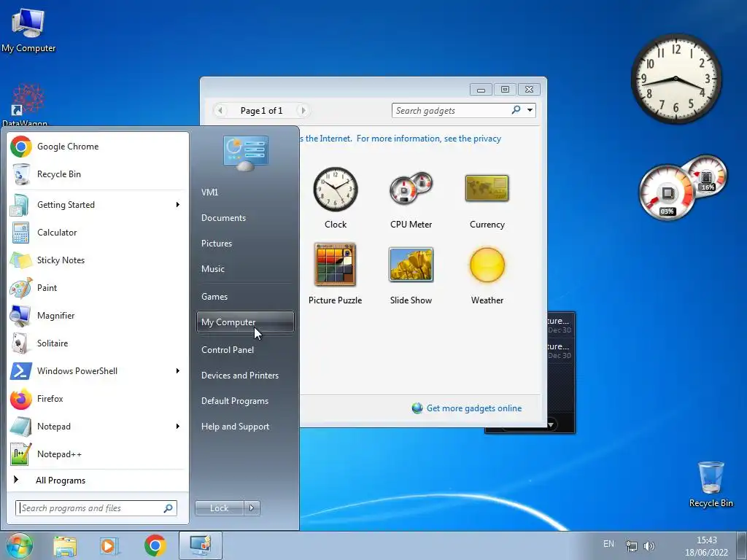Open My Computer desktop icon
This screenshot has height=560, width=747.
(x=28, y=29)
